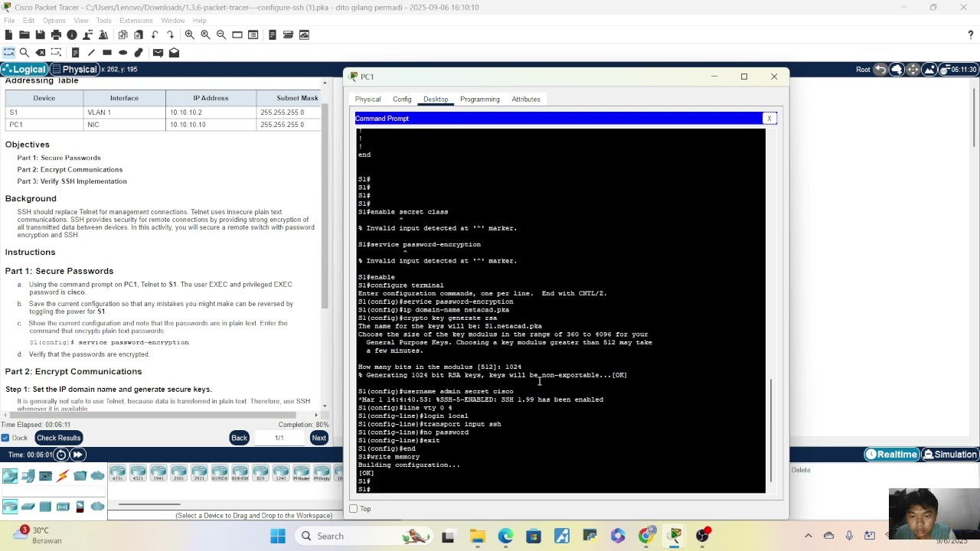
Task: Click inside the Command Prompt terminal at S1# prompt
Action: coord(364,489)
